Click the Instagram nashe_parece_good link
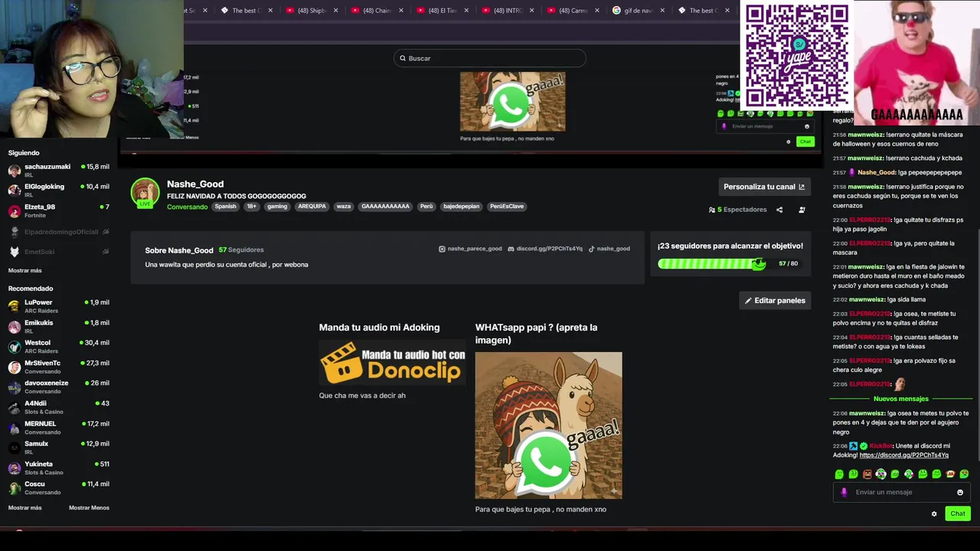Image resolution: width=980 pixels, height=551 pixels. (470, 249)
